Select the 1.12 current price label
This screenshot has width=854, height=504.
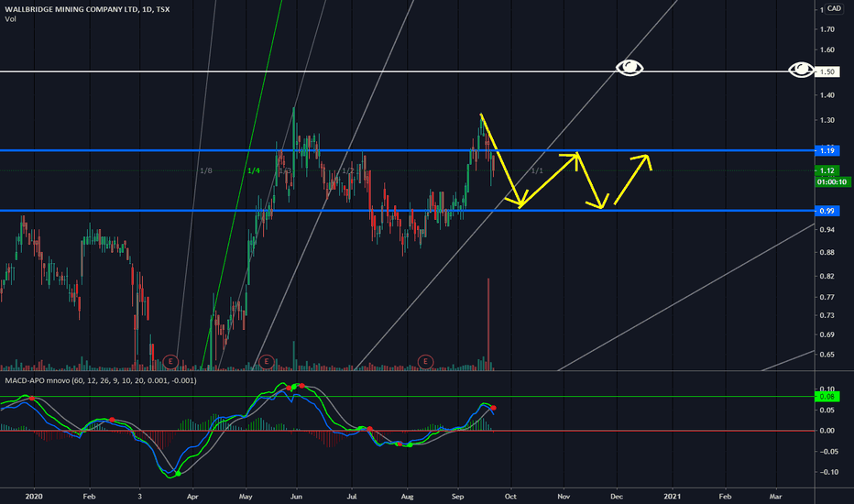click(x=827, y=170)
